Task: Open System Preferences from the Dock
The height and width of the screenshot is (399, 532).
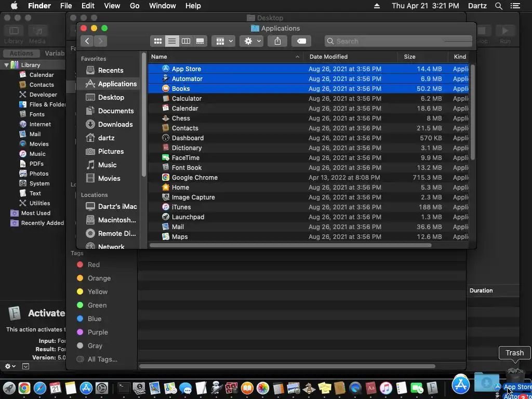Action: click(x=101, y=388)
